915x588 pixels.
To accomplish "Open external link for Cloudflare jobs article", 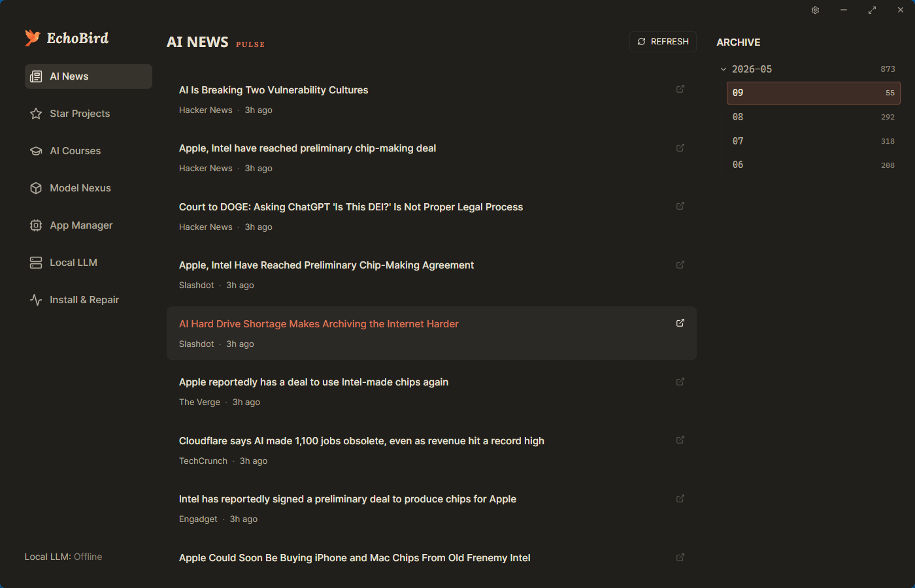I will pyautogui.click(x=680, y=440).
